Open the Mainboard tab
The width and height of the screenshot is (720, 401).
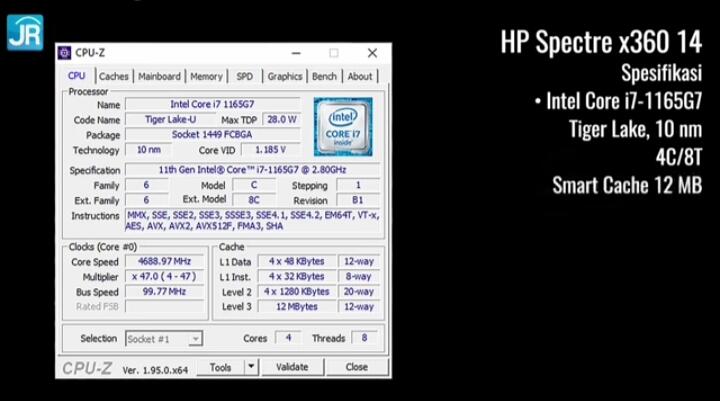point(159,77)
